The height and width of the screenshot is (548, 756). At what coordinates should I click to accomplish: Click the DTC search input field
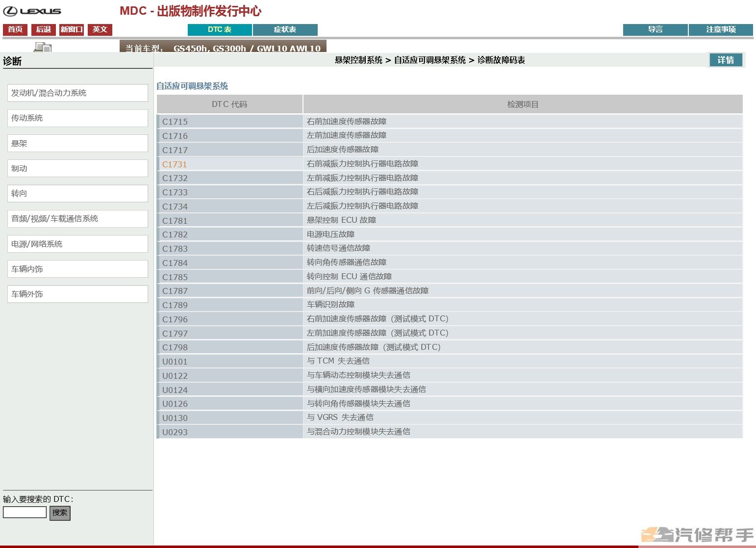[x=25, y=512]
